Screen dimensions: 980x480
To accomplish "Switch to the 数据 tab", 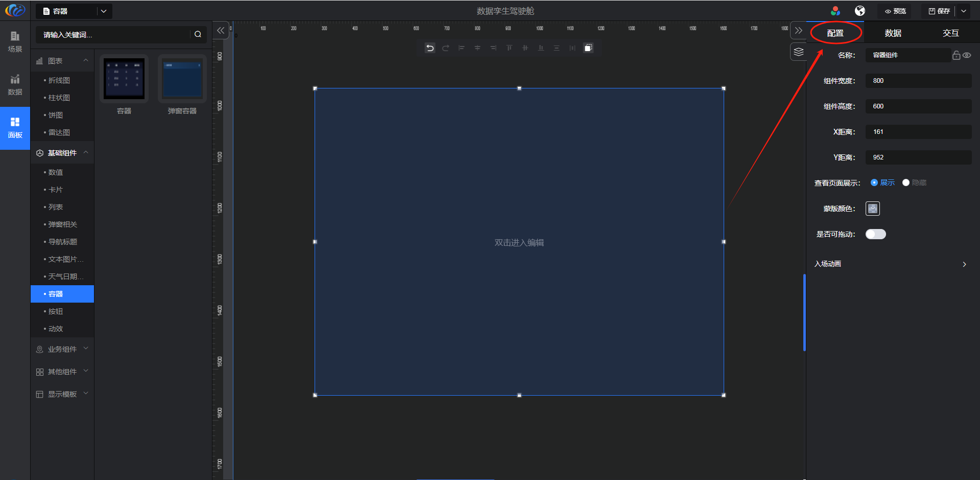I will (893, 33).
